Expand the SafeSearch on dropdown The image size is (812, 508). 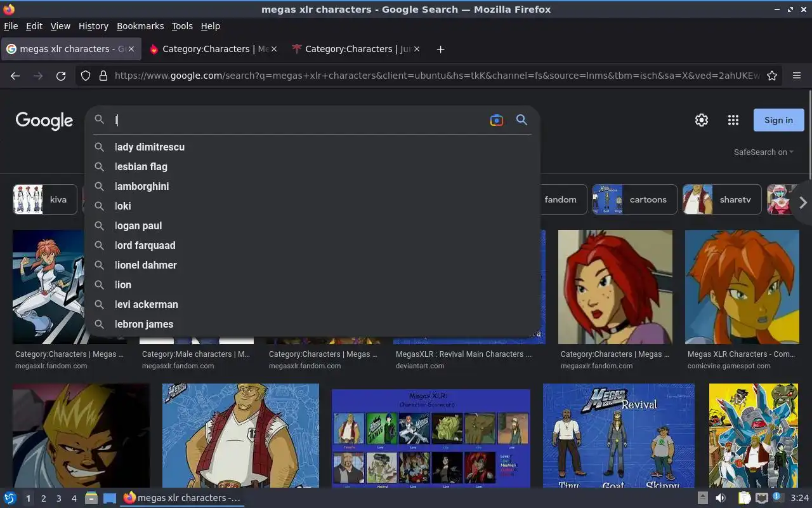click(763, 152)
